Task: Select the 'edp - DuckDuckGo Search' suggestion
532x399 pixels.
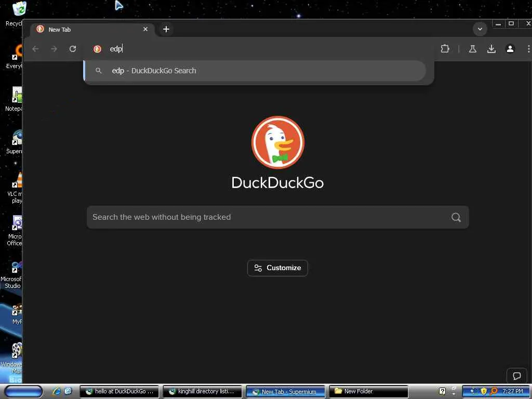Action: pos(255,71)
